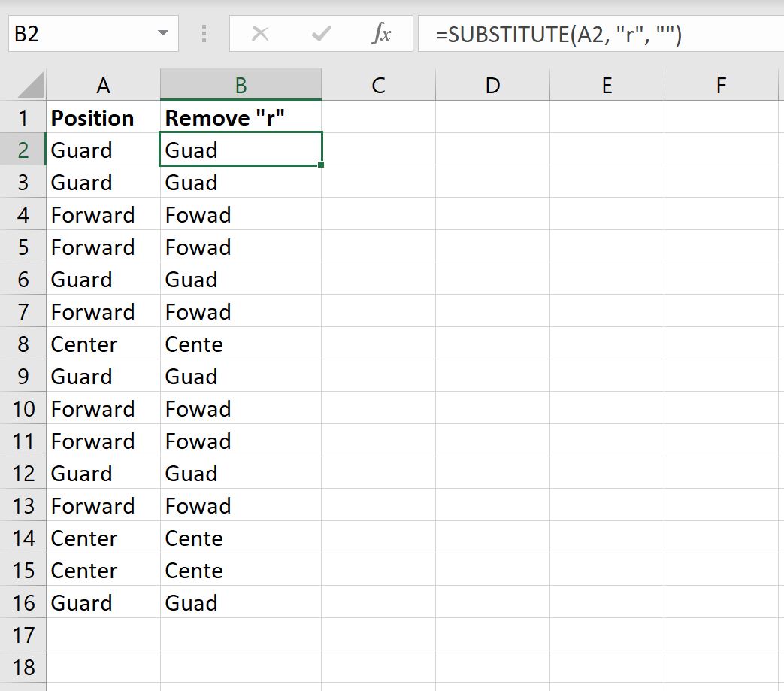Click the Insert Function fx icon
Image resolution: width=784 pixels, height=691 pixels.
point(383,33)
